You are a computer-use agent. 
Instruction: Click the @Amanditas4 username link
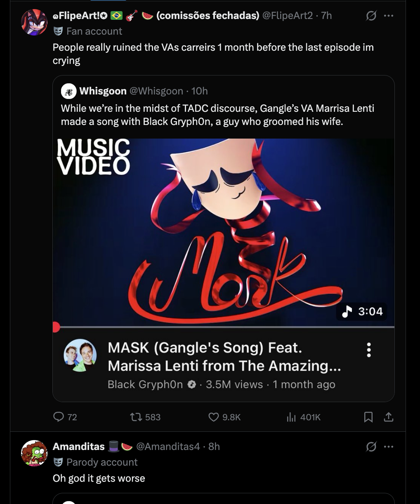(168, 446)
